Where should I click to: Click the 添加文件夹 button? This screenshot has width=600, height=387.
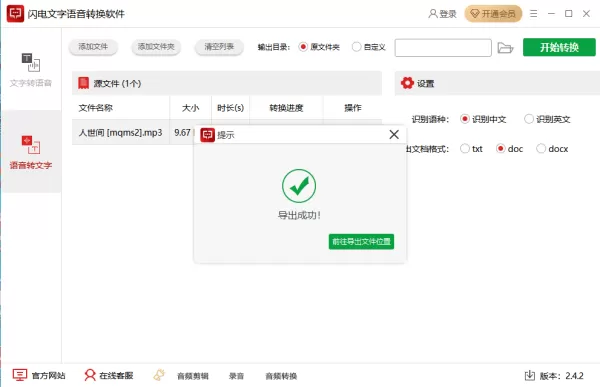[x=156, y=47]
